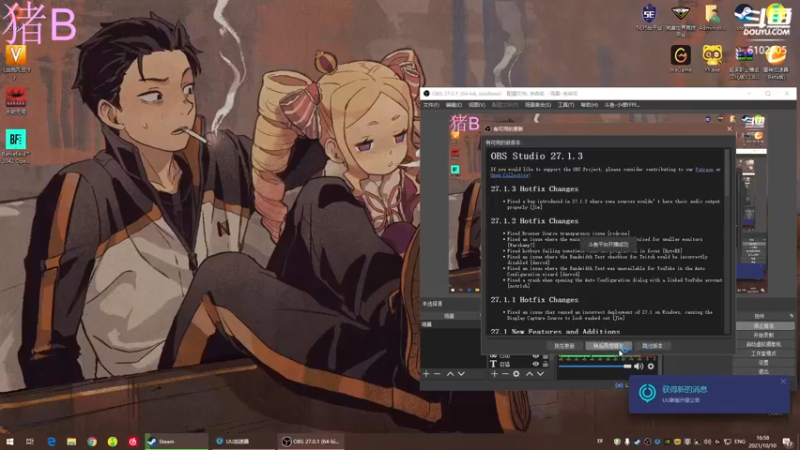Open the WinRAR archive desktop icon
Screen dimensions: 800x450
(x=744, y=62)
